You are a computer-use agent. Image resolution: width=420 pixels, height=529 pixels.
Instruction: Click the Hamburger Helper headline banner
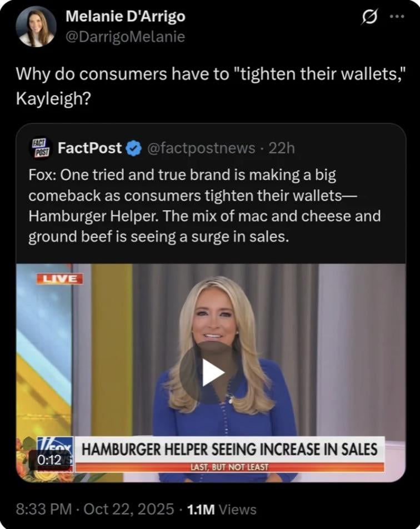[x=229, y=450]
